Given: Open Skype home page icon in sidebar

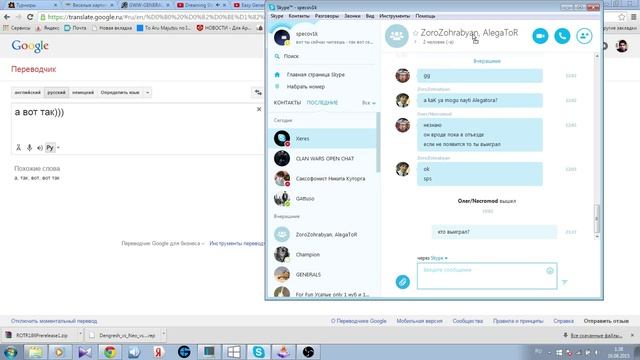Looking at the screenshot, I should pos(278,75).
